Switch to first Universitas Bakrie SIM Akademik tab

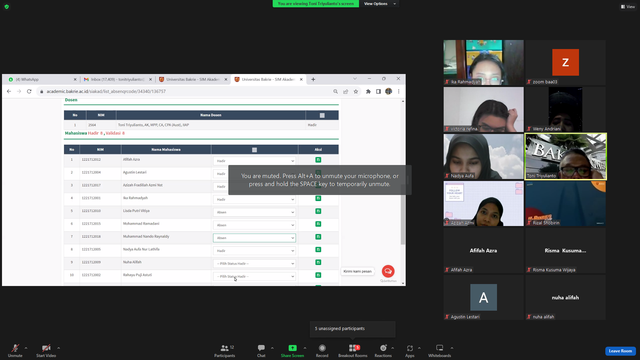(x=192, y=79)
